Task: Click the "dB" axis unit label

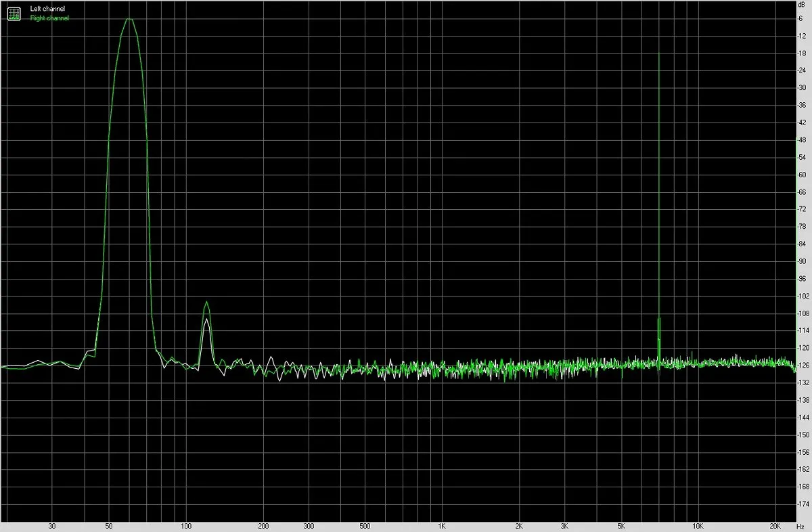Action: (x=801, y=5)
